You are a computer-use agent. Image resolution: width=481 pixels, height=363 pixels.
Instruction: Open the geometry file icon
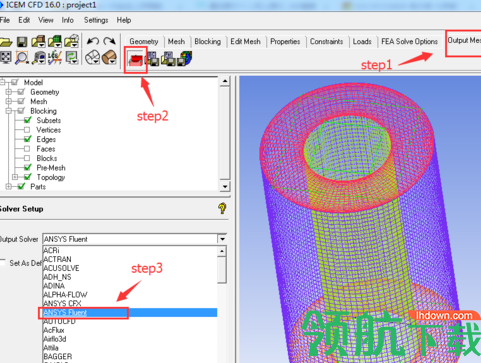pos(38,41)
